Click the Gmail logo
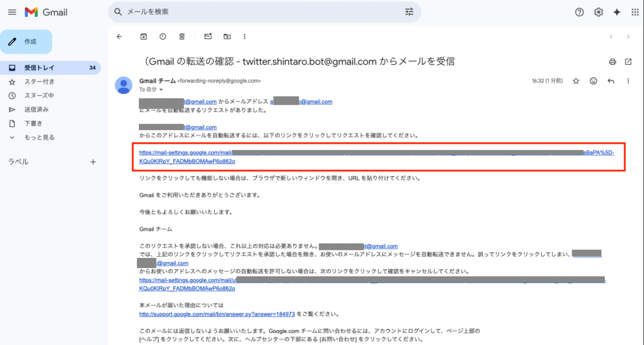 (x=46, y=12)
